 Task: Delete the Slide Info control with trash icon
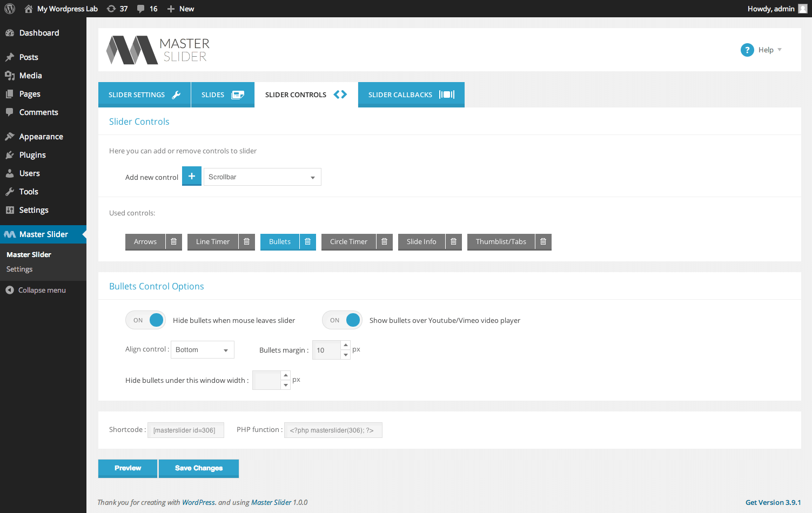[x=454, y=242]
